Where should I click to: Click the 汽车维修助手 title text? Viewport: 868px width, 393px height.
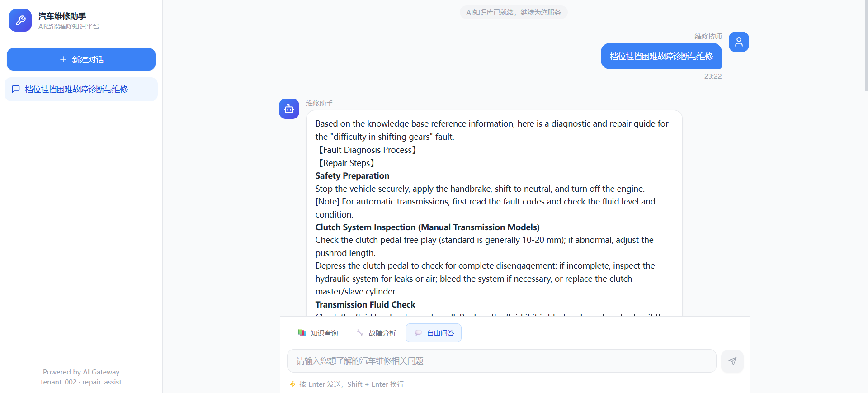[62, 16]
